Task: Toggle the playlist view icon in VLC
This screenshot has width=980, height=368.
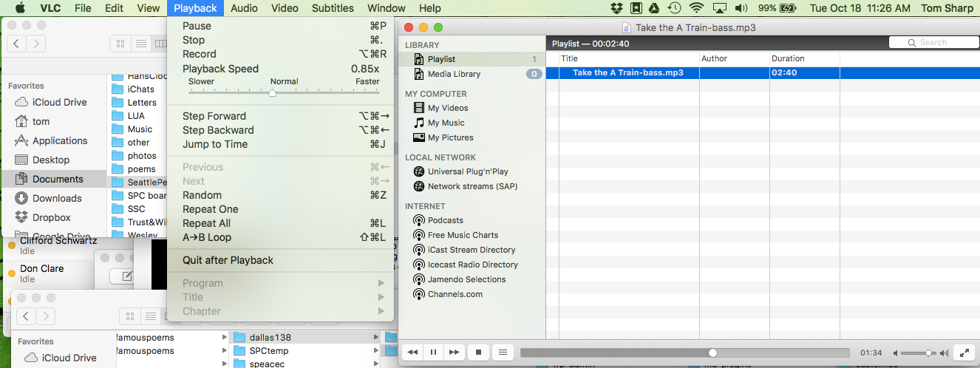Action: [502, 353]
